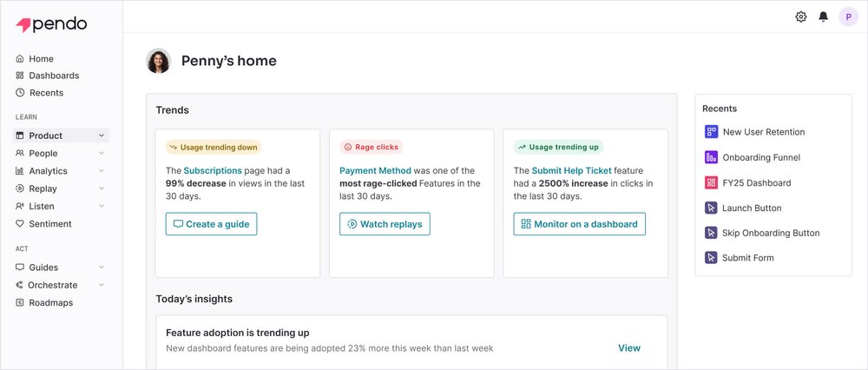Click the Replay icon in sidebar
868x370 pixels.
click(20, 188)
